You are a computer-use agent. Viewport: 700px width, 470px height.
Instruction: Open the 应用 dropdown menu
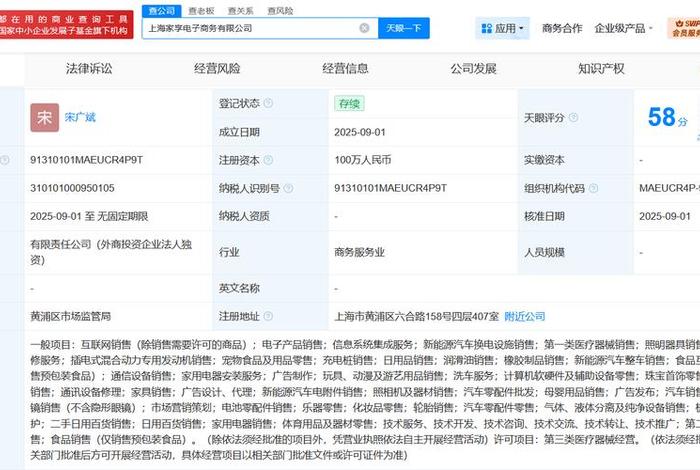pyautogui.click(x=502, y=29)
